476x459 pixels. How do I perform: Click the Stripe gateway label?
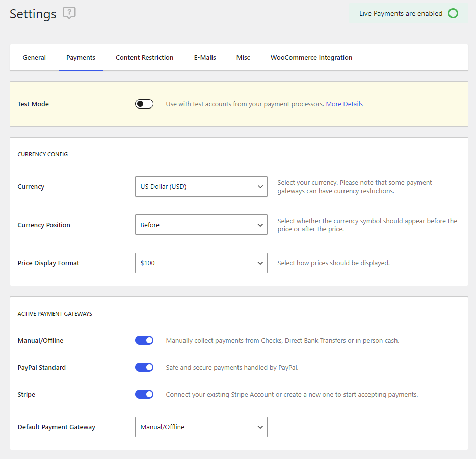27,394
